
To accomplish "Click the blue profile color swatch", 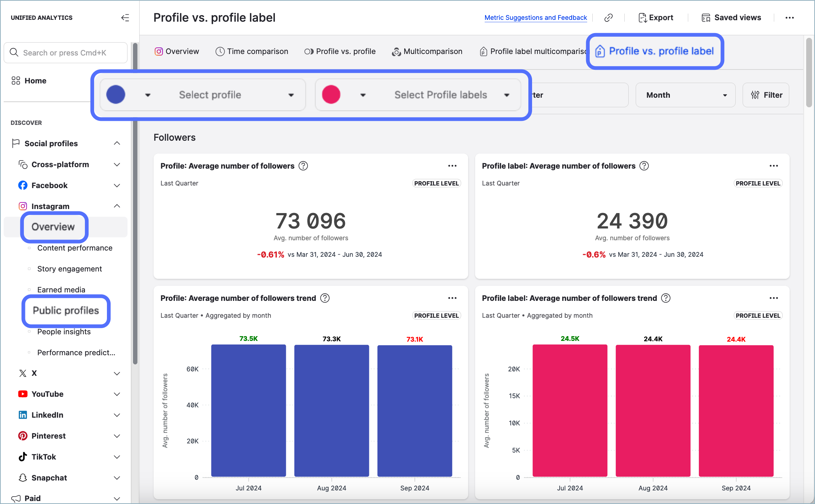I will click(116, 95).
